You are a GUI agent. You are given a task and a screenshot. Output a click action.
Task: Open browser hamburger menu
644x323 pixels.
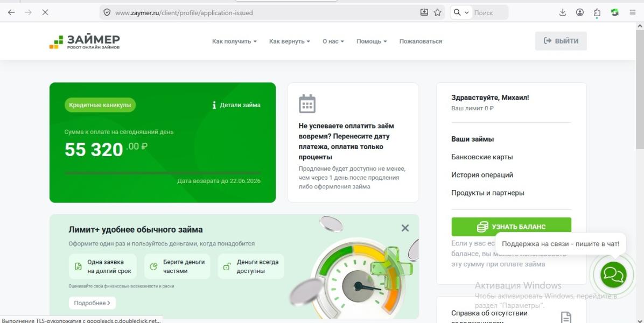[x=633, y=12]
